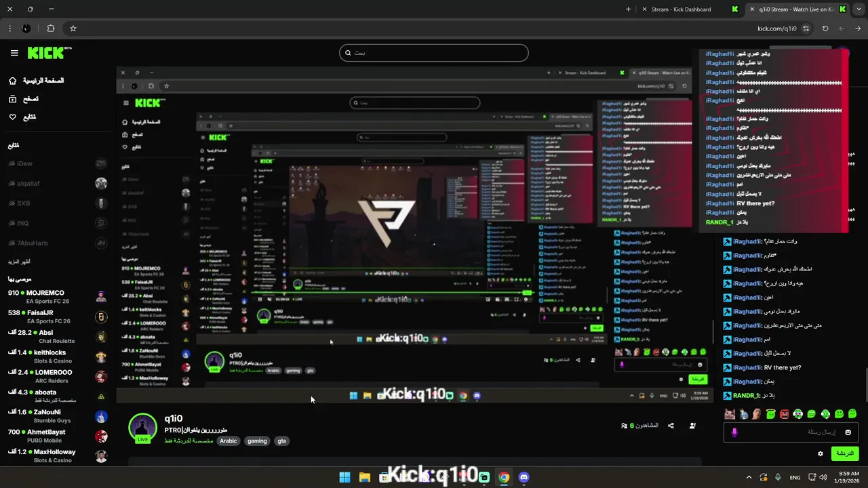This screenshot has height=488, width=868.
Task: Open alqallaf in following list
Action: (58, 183)
